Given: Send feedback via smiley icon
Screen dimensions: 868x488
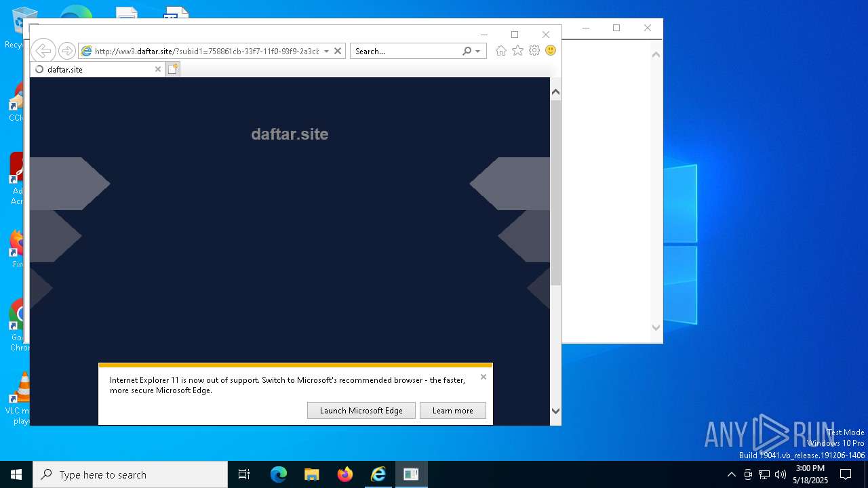Looking at the screenshot, I should 551,50.
